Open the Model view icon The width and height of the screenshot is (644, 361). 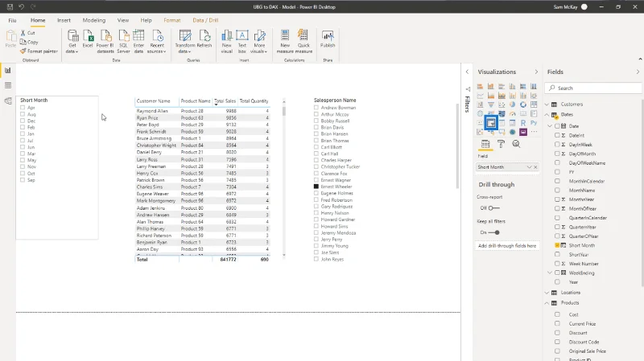click(8, 101)
